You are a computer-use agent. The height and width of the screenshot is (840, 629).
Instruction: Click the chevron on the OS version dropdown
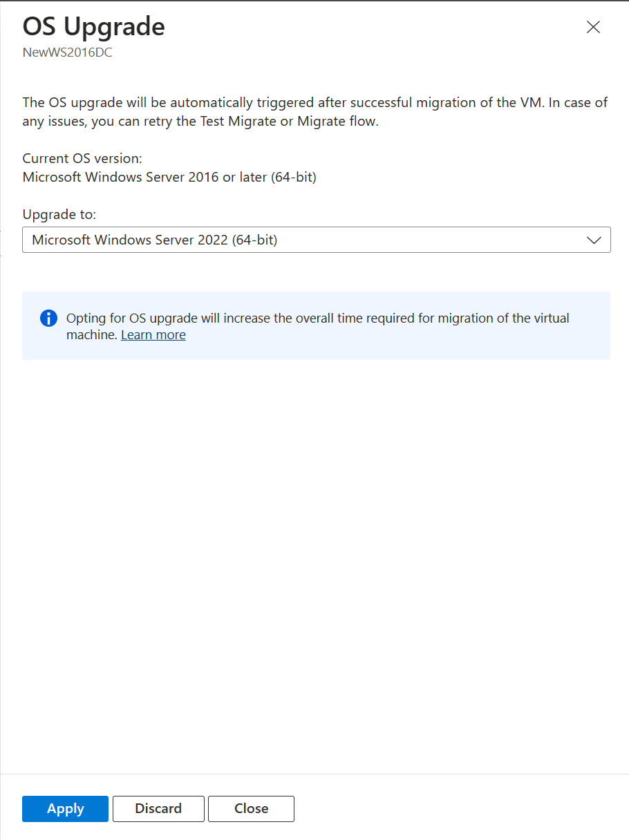[593, 240]
